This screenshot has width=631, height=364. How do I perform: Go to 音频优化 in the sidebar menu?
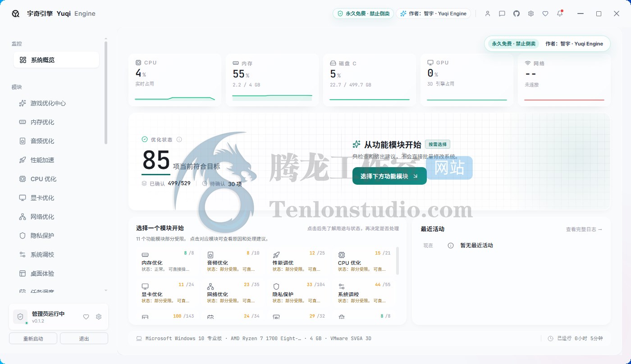56,141
